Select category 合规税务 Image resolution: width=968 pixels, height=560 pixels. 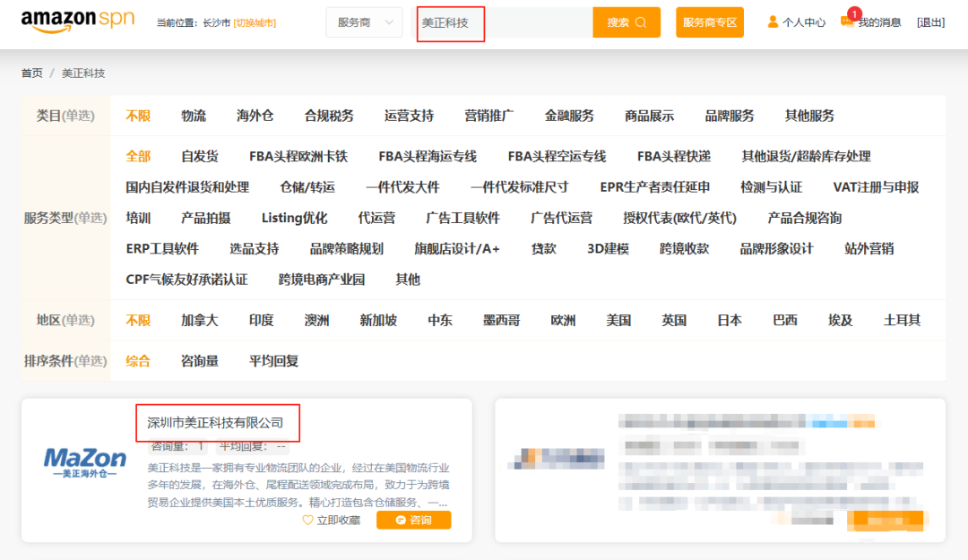[329, 116]
